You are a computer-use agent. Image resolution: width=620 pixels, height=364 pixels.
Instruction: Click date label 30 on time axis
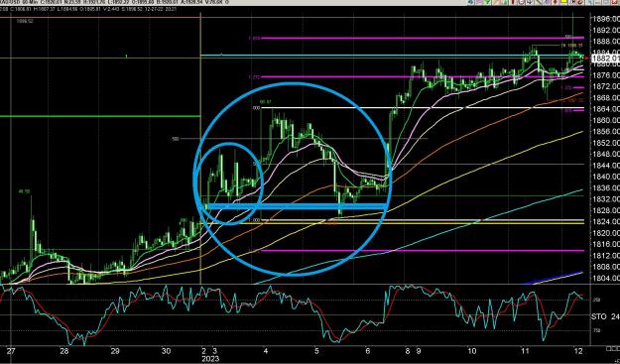[x=167, y=351]
